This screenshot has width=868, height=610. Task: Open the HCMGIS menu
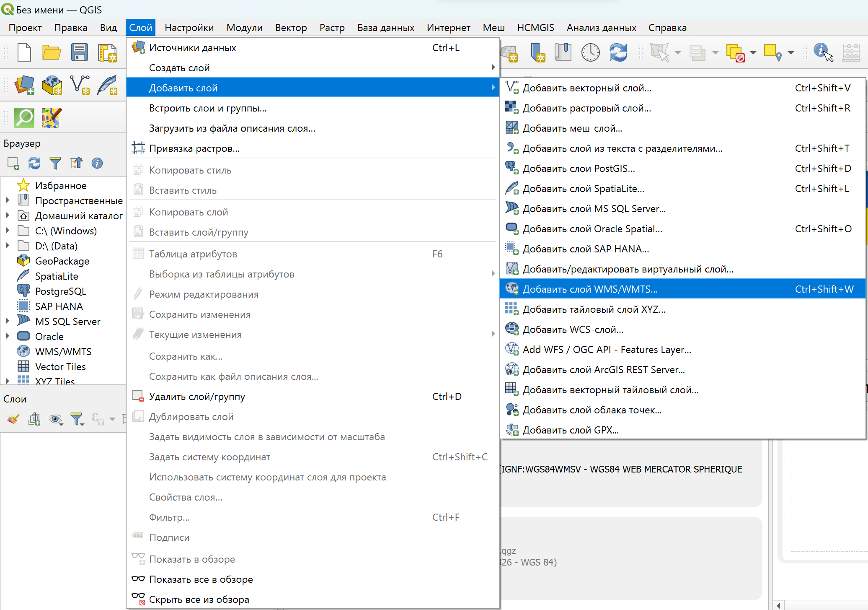536,28
